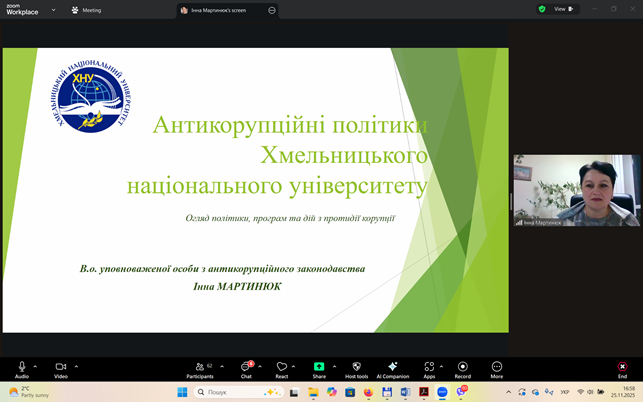
Task: Click the red End meeting button
Action: (622, 367)
